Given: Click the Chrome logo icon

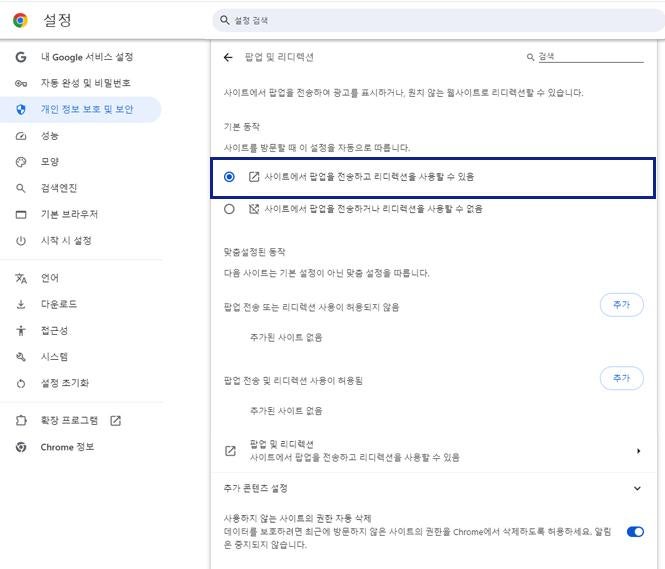Looking at the screenshot, I should 20,20.
